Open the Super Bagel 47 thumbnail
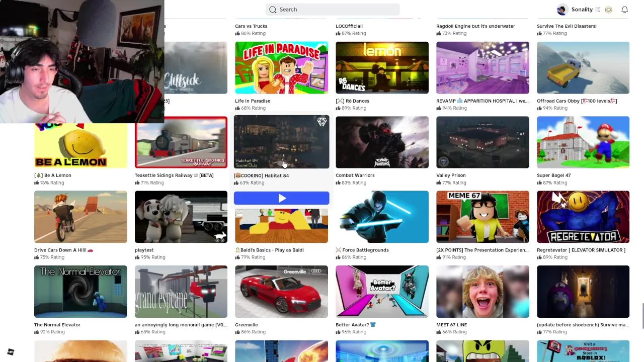 583,142
